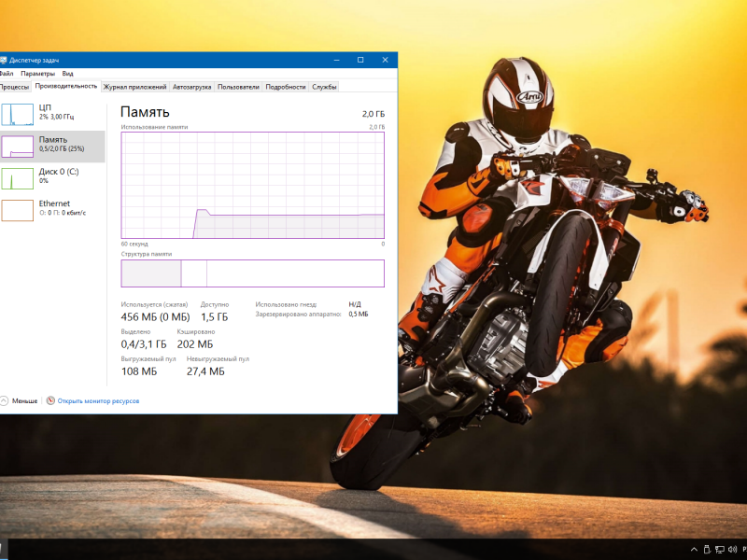The image size is (747, 560).
Task: Open the Пользователи tab
Action: point(238,87)
